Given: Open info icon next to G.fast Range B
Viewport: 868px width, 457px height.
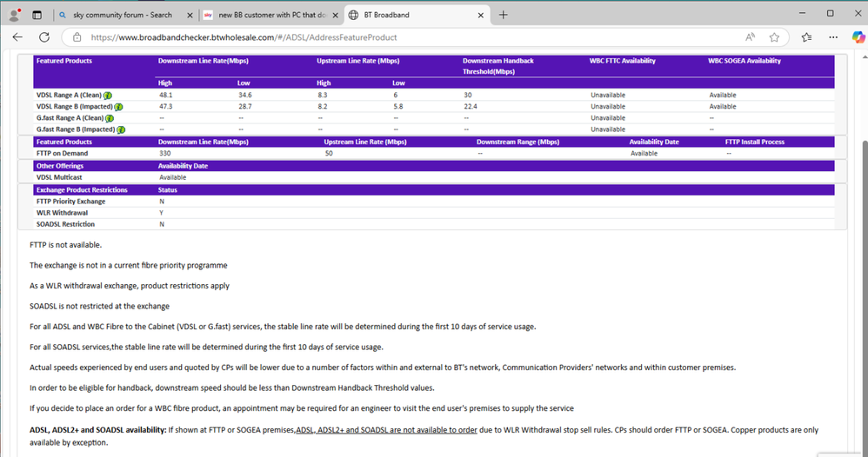Looking at the screenshot, I should tap(121, 129).
